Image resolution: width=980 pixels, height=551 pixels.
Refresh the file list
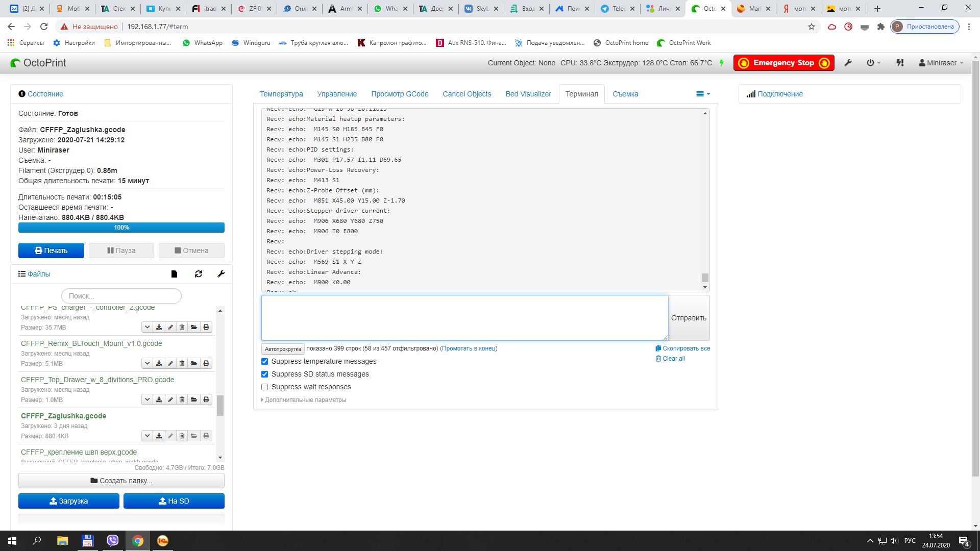199,274
